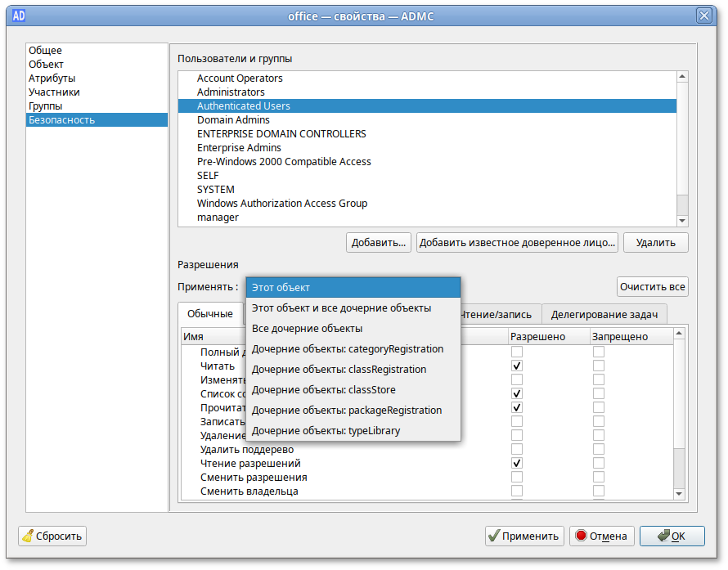
Task: Switch to the Делегирование задач tab
Action: click(x=604, y=314)
